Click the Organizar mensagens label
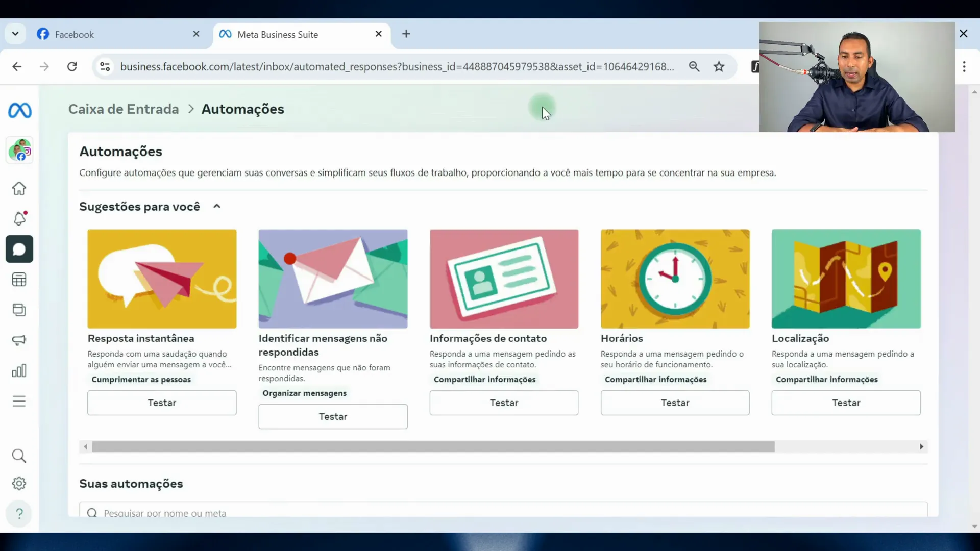 (304, 393)
